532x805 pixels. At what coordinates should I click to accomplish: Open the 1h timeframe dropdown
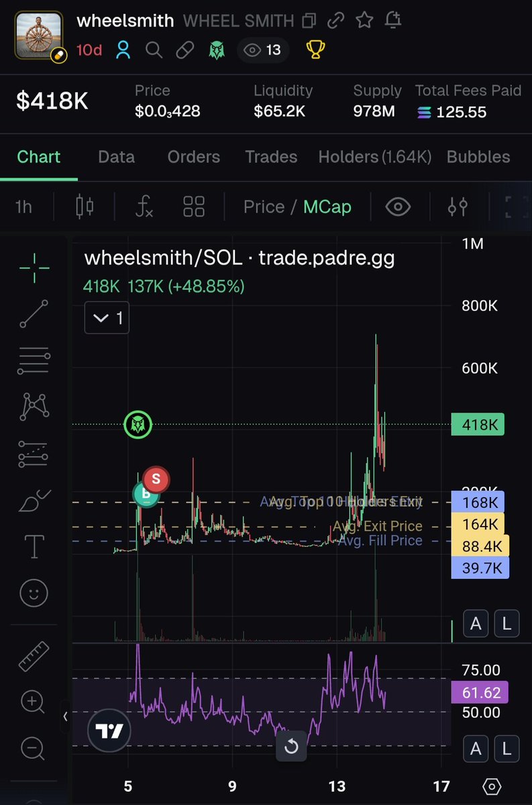pos(23,207)
